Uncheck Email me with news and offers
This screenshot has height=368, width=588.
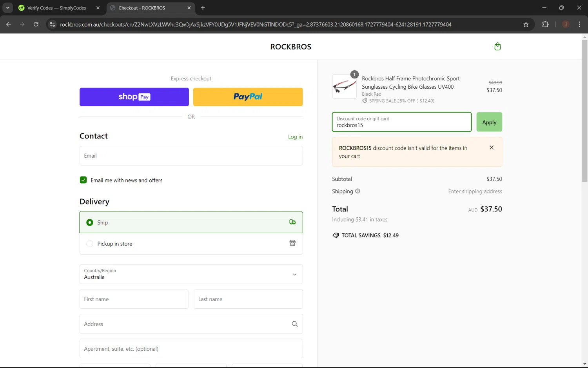(x=83, y=180)
